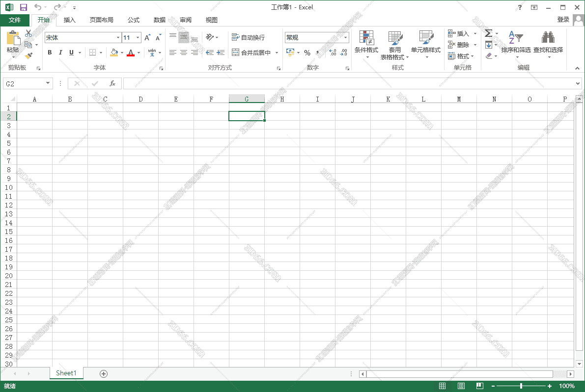
Task: Toggle italic formatting
Action: tap(60, 52)
